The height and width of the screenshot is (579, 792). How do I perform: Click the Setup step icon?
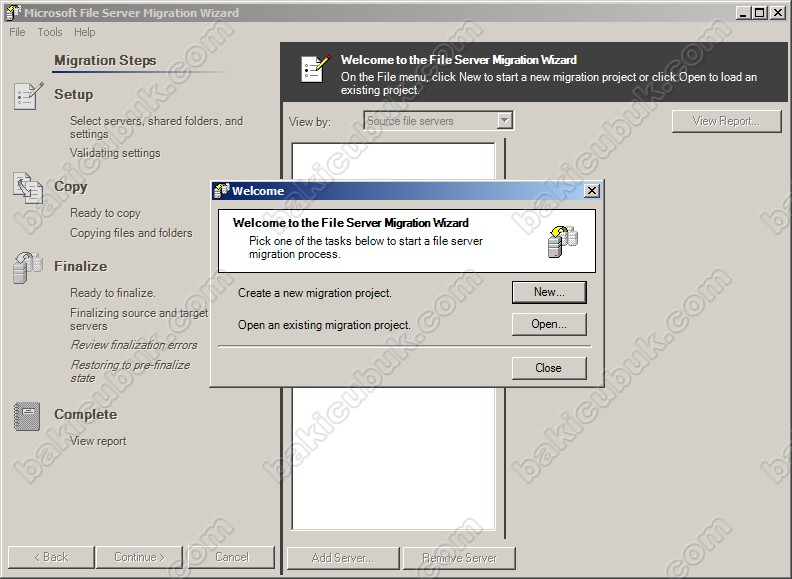tap(28, 96)
